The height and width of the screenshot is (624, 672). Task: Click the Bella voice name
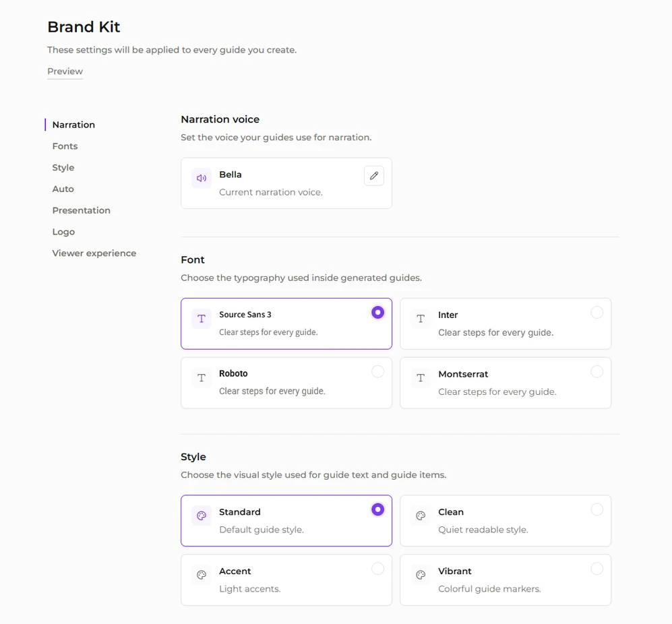[x=230, y=175]
